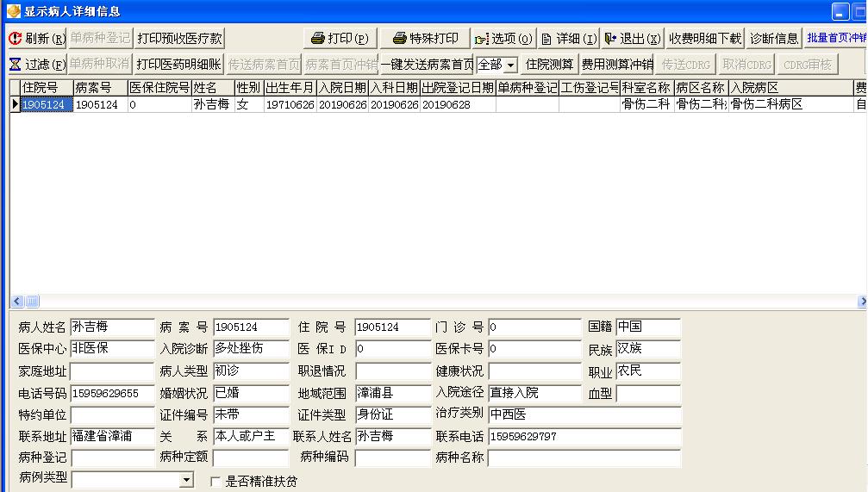Open 选项(O) options

tap(503, 38)
